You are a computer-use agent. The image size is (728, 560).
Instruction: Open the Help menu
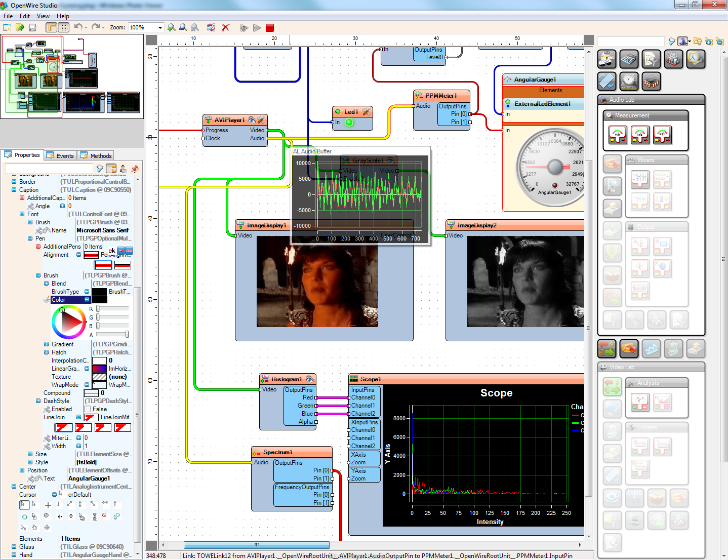(63, 16)
